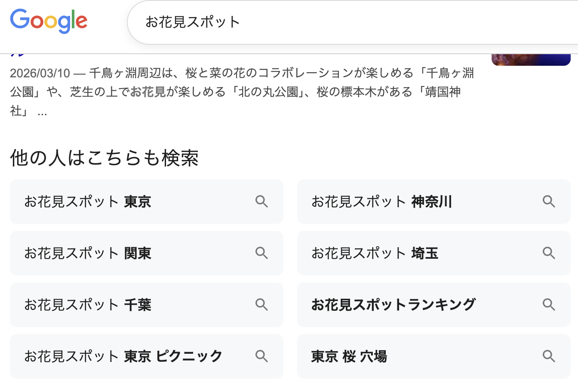Viewport: 578px width, 392px height.
Task: Click the search icon next to お花見スポット 千葉
Action: 261,305
